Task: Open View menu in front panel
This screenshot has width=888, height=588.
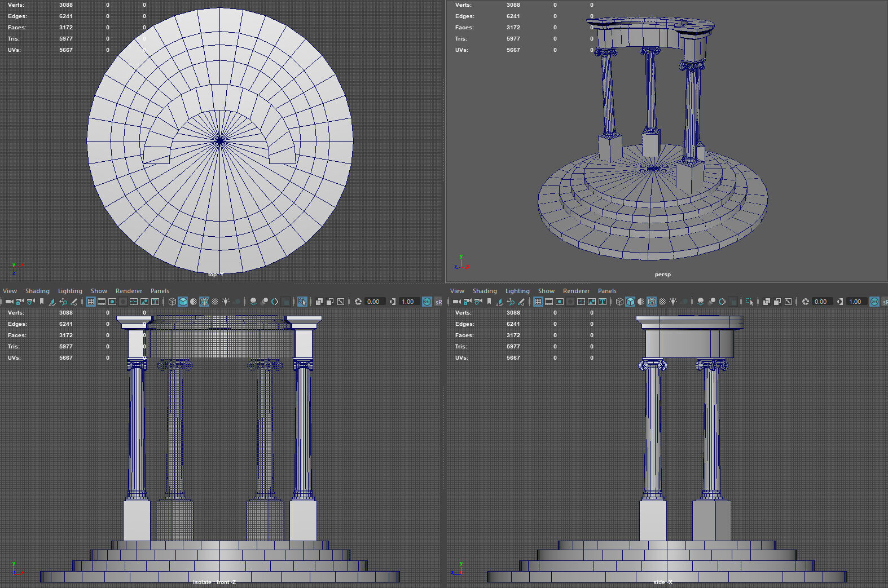Action: pyautogui.click(x=10, y=291)
